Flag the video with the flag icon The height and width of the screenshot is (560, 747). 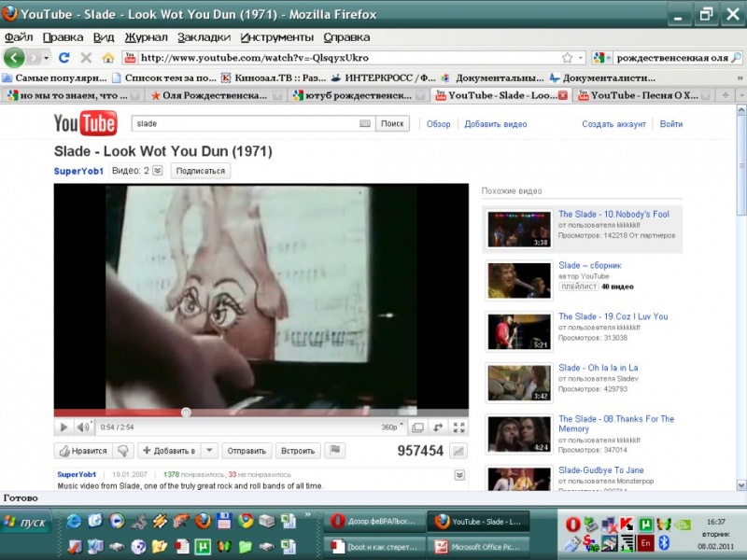coord(334,451)
